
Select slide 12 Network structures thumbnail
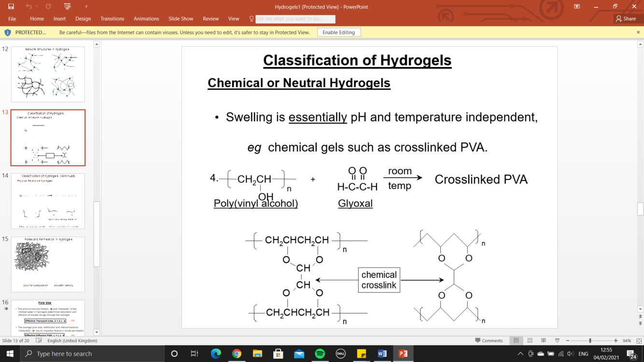pos(48,74)
